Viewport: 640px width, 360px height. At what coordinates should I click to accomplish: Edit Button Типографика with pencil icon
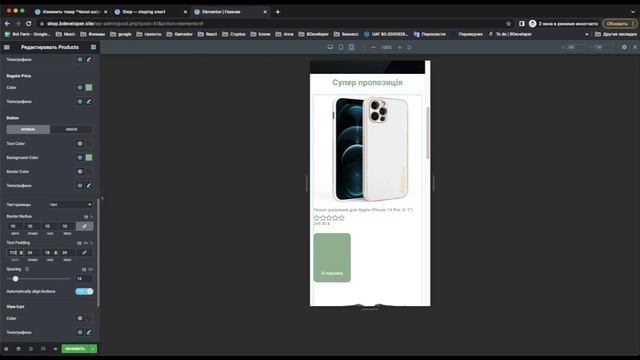(89, 185)
